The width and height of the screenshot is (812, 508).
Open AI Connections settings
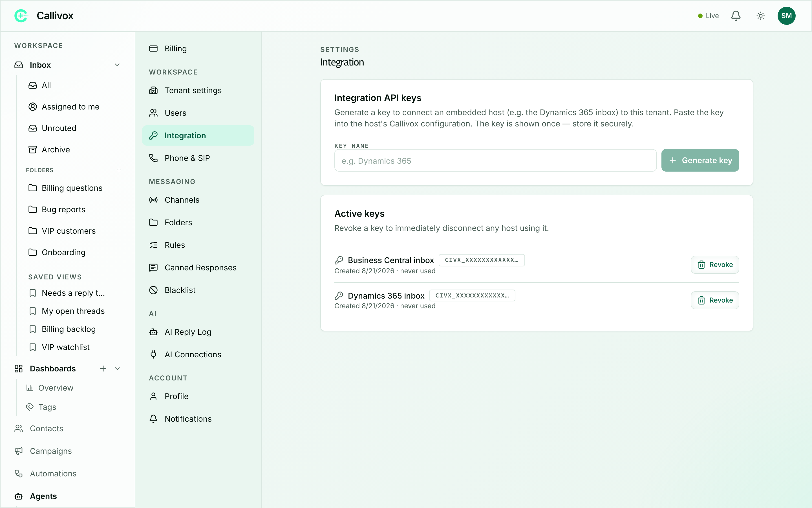pyautogui.click(x=198, y=354)
